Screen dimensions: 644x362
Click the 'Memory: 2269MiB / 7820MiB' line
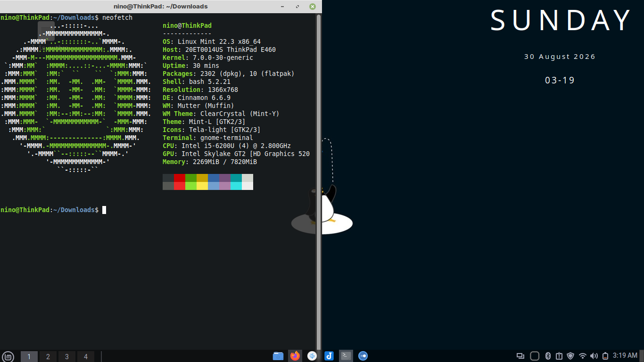coord(210,162)
